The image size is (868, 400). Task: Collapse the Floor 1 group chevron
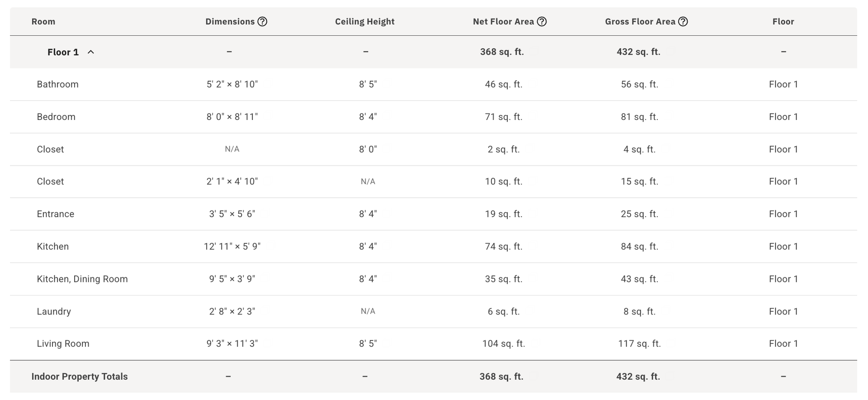click(x=91, y=52)
